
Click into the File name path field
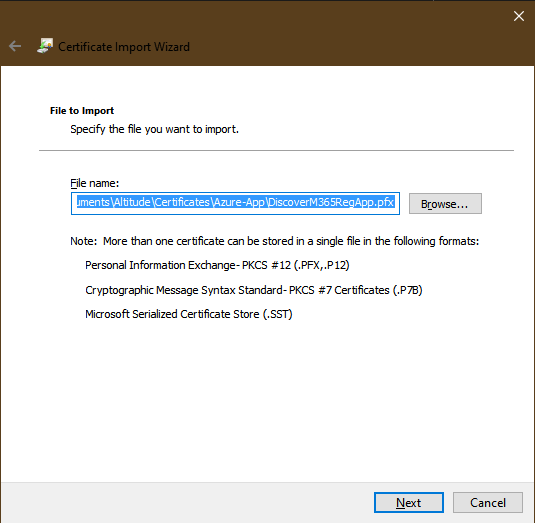[235, 203]
